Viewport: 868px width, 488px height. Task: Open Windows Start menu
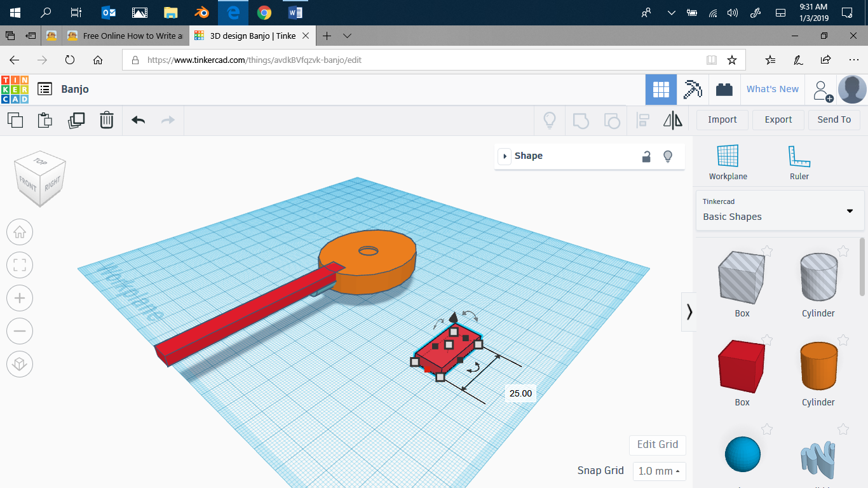point(15,13)
